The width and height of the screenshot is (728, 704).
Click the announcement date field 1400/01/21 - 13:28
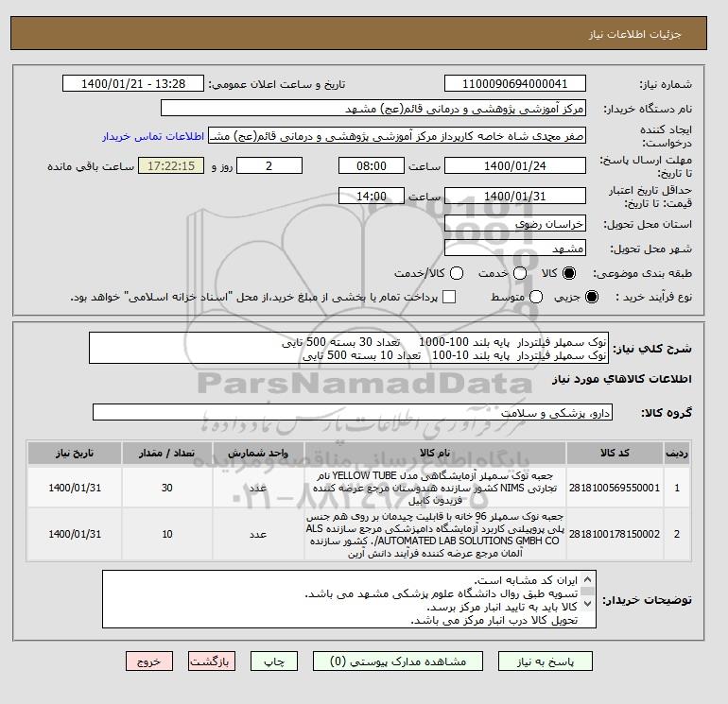point(133,83)
